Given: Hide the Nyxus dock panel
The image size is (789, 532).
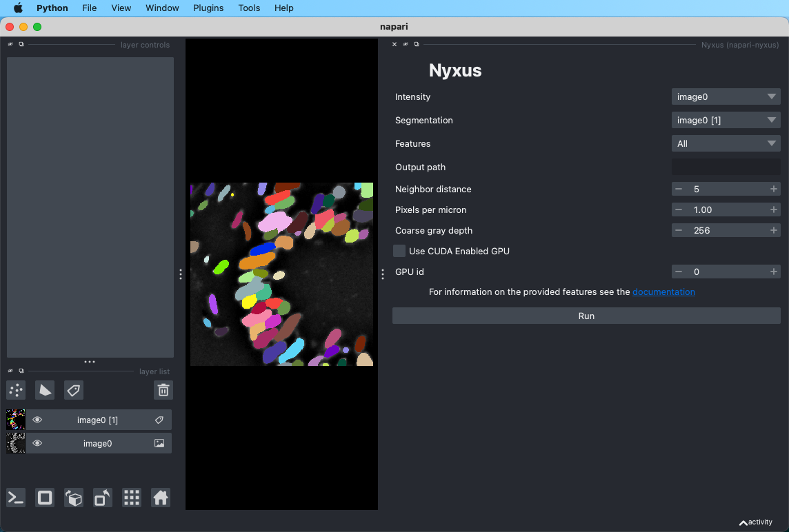Looking at the screenshot, I should point(406,44).
